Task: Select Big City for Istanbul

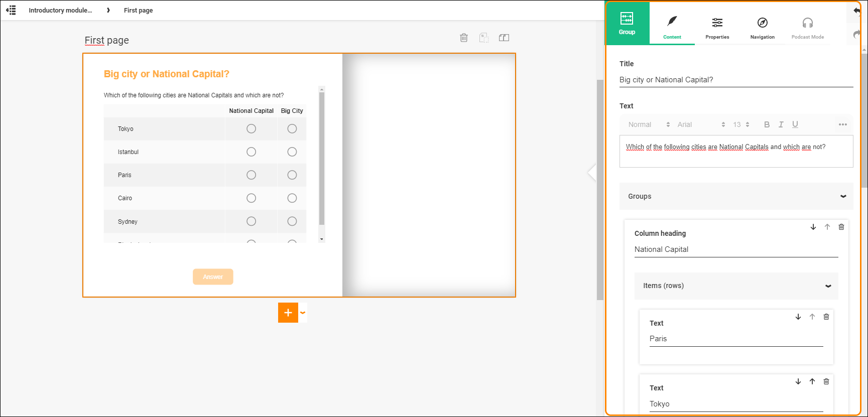Action: point(292,152)
